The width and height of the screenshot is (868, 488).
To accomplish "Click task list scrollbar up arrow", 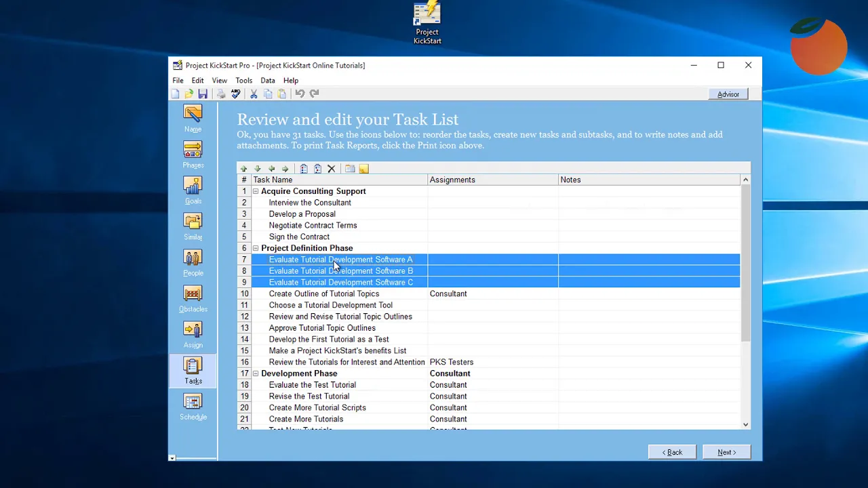I will click(x=745, y=180).
